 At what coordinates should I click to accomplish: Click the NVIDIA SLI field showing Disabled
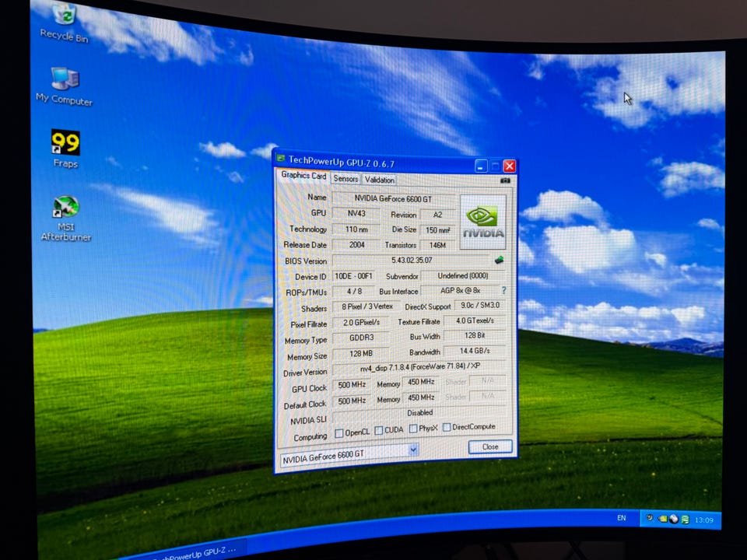click(419, 413)
